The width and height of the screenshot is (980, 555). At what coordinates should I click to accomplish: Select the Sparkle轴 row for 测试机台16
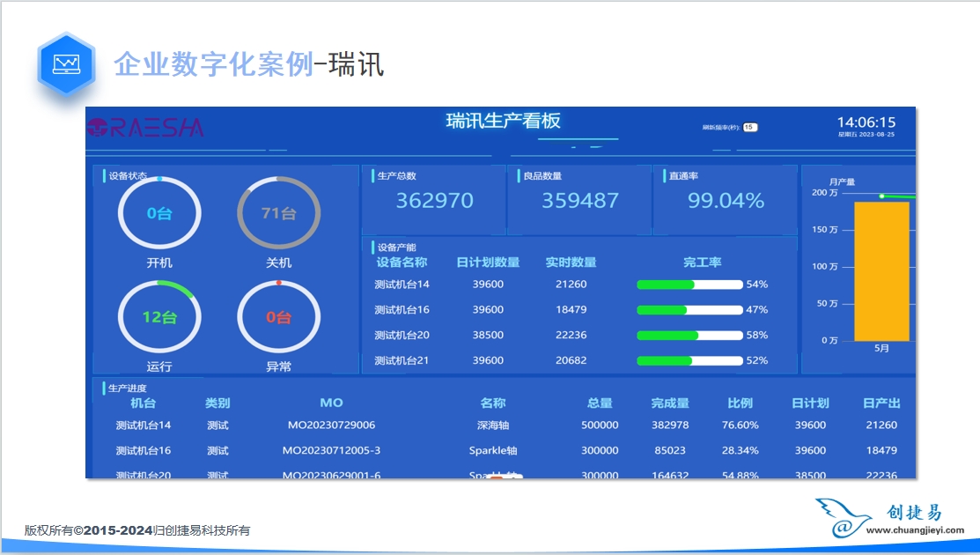492,451
